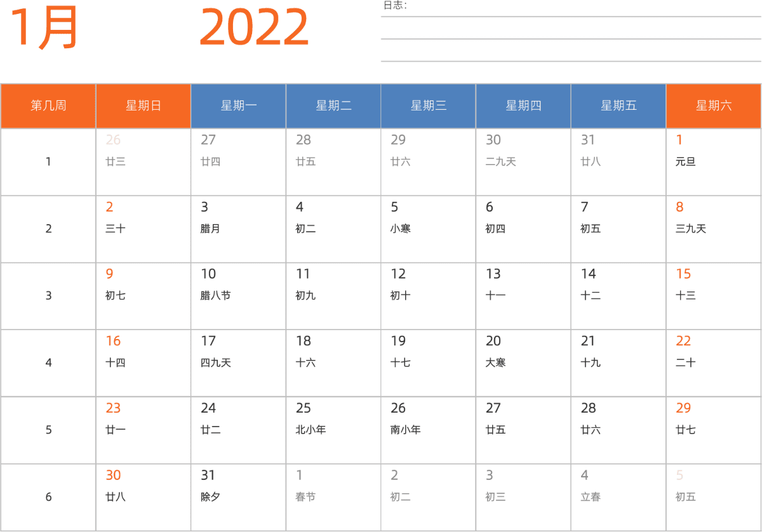Click the 十七 label under January 19
Viewport: 762px width, 532px height.
tap(401, 363)
